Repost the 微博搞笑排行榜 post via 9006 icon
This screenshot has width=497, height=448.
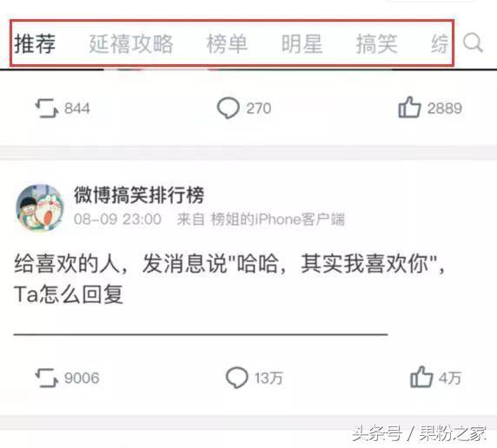coord(47,378)
